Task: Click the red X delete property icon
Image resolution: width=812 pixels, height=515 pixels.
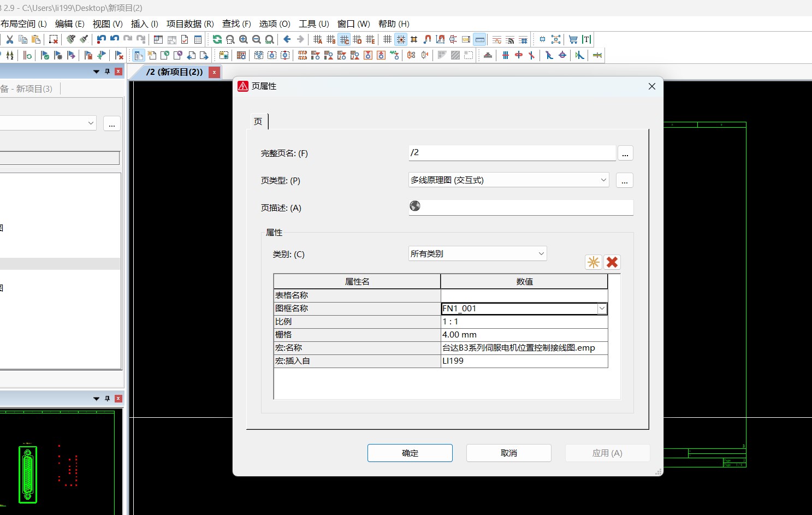Action: 612,262
